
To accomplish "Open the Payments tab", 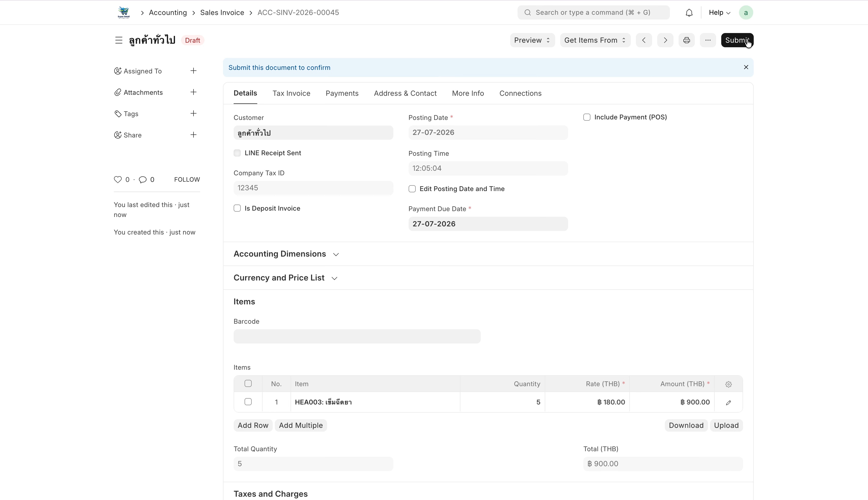I will click(x=342, y=93).
